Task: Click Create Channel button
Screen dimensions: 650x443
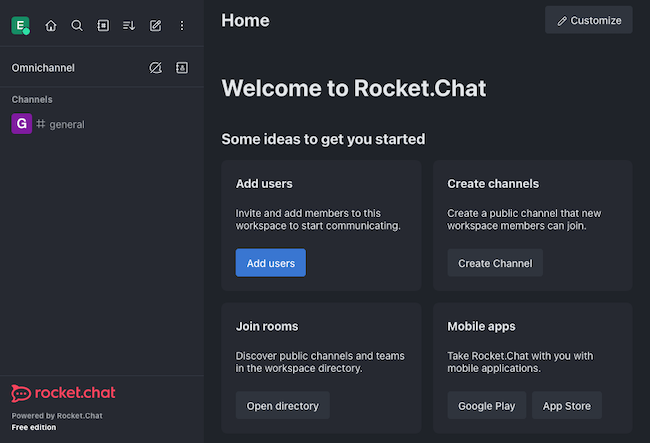Action: coord(495,263)
